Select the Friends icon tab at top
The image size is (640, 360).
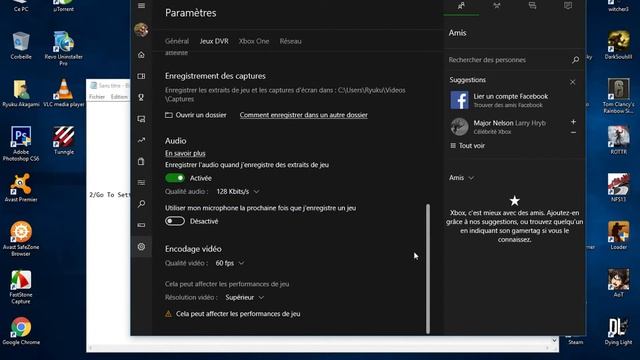click(461, 6)
